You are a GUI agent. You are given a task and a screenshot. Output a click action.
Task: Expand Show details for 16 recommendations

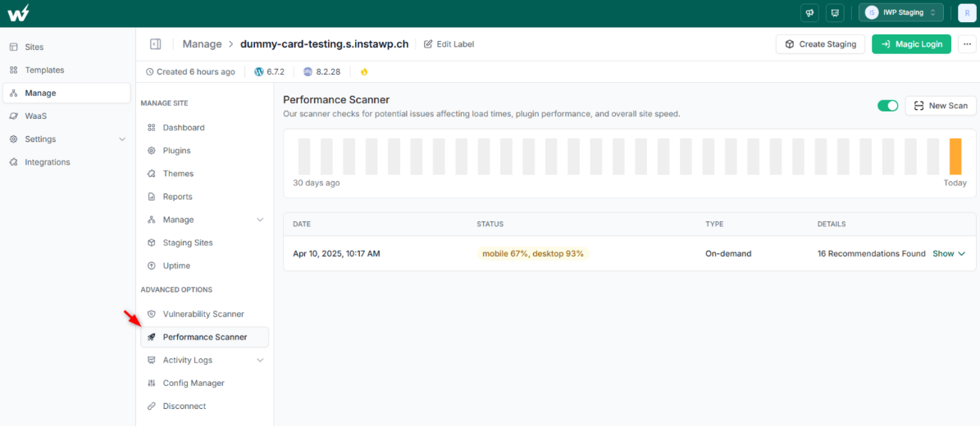949,254
